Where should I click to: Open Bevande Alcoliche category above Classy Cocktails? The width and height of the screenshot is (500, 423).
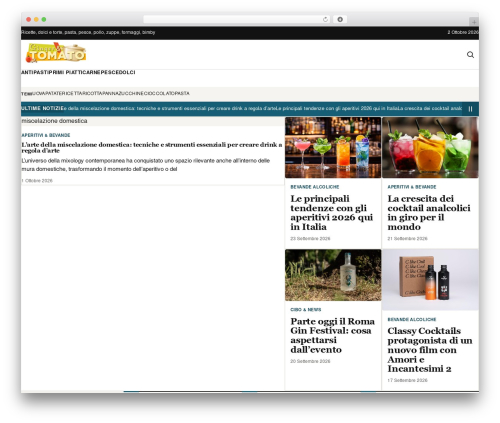point(412,319)
